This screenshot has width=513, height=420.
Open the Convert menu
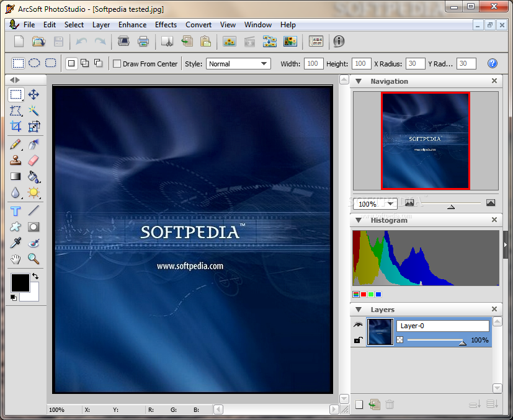(x=199, y=25)
